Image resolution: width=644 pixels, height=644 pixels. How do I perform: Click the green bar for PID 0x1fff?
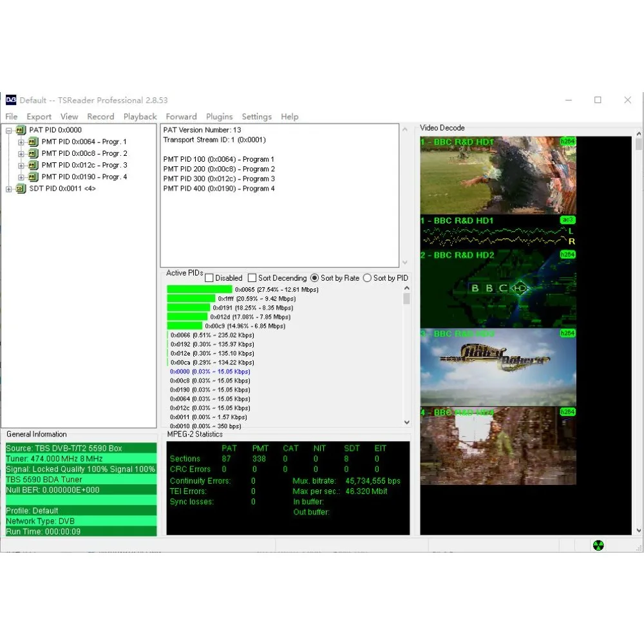(191, 299)
